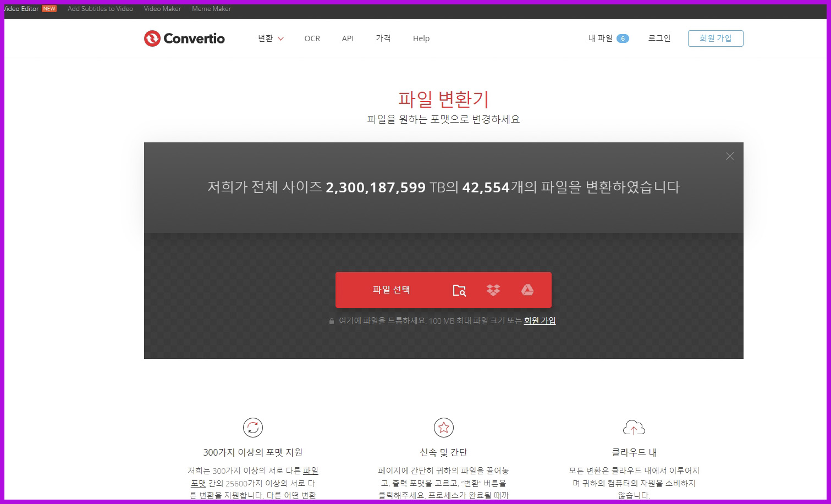This screenshot has width=831, height=504.
Task: Open the Help menu item
Action: [x=421, y=38]
